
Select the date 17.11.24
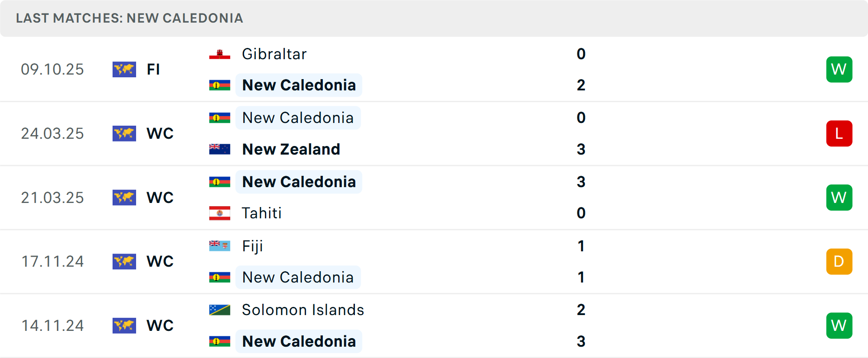pos(52,261)
